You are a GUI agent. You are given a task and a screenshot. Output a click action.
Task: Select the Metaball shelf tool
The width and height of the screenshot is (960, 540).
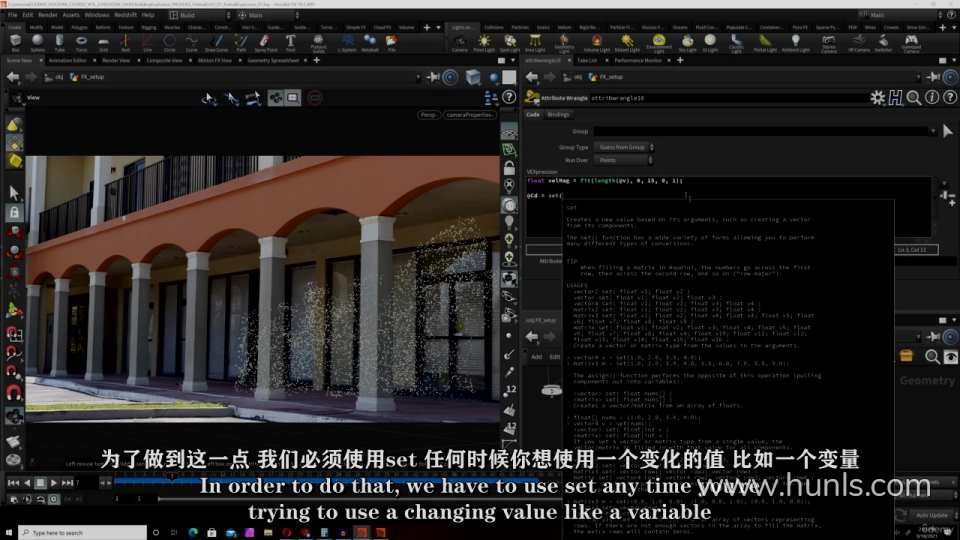[370, 42]
